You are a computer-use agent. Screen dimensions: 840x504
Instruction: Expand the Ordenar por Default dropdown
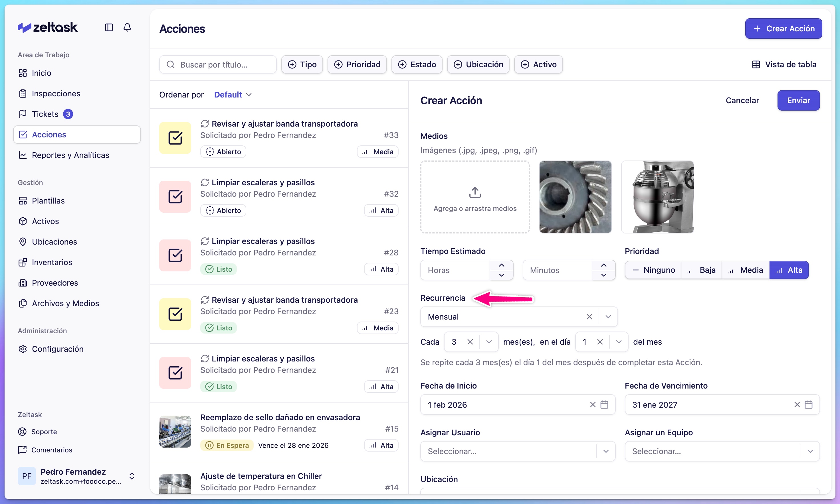click(233, 94)
